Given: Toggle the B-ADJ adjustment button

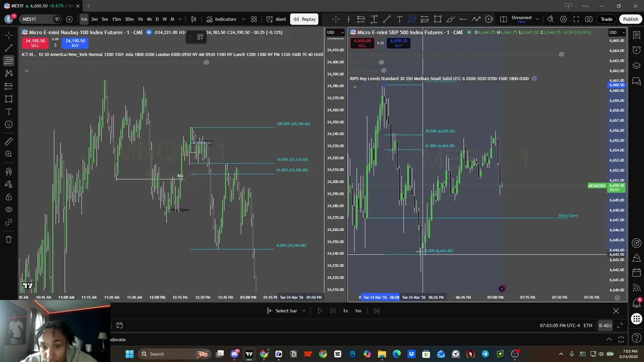Looking at the screenshot, I should coord(605,325).
